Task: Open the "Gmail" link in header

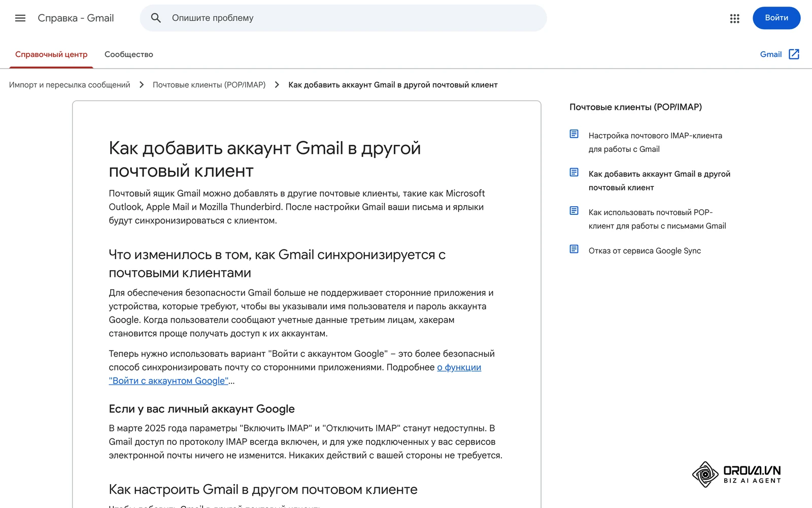Action: pyautogui.click(x=770, y=54)
